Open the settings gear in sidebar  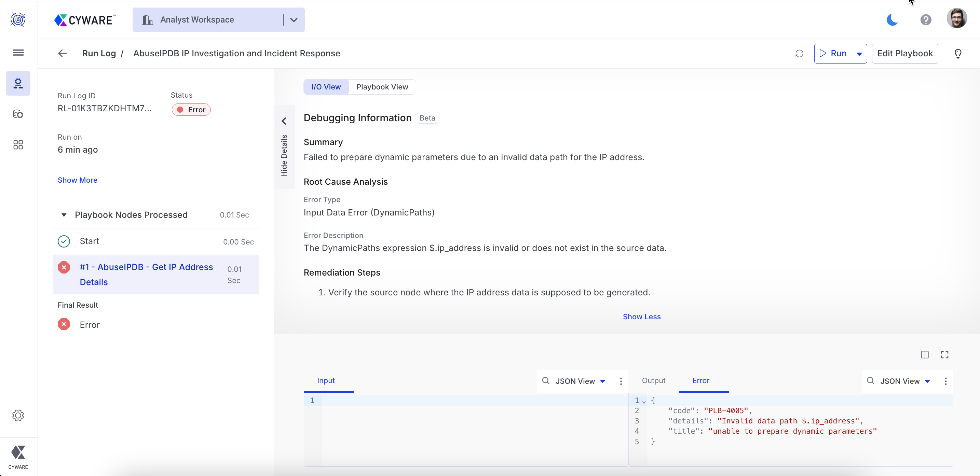(18, 415)
